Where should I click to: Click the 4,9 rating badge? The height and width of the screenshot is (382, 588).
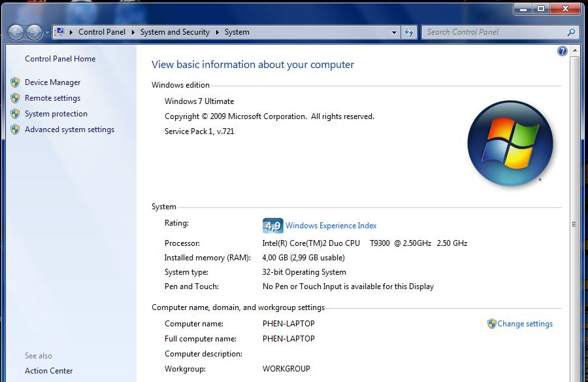[x=272, y=226]
